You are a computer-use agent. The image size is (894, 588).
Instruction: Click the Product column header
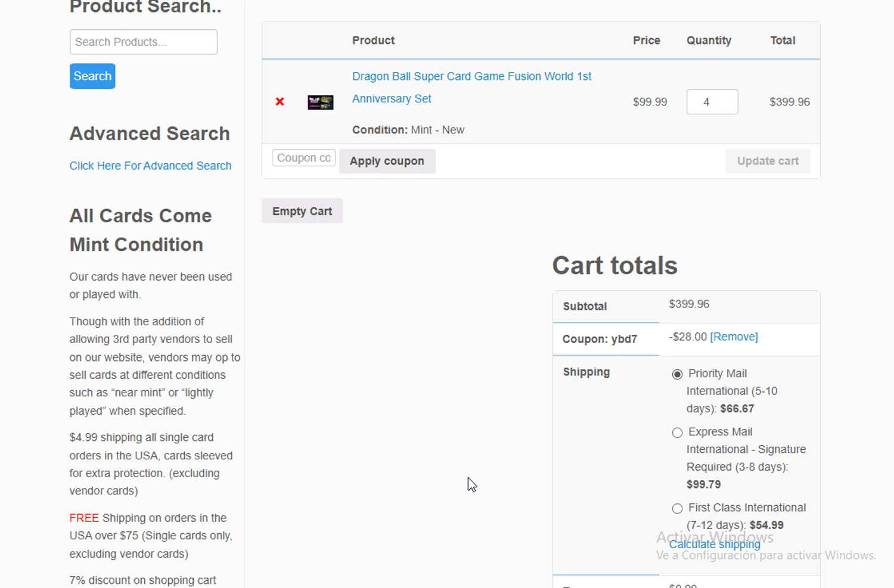pos(373,41)
